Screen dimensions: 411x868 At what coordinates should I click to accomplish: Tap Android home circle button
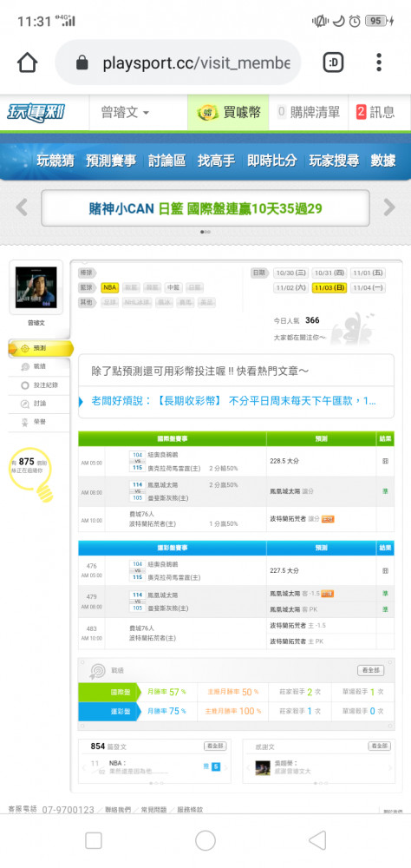[x=205, y=841]
